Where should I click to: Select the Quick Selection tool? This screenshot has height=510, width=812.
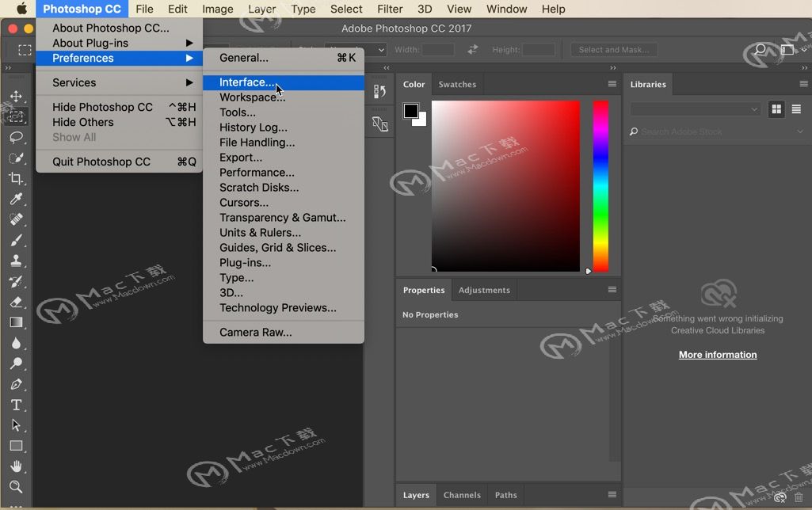(x=16, y=158)
